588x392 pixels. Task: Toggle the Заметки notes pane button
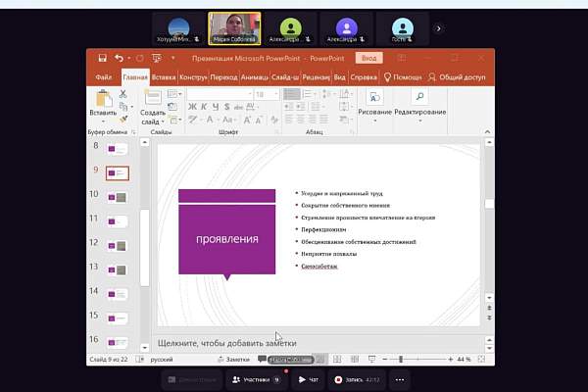pos(233,360)
